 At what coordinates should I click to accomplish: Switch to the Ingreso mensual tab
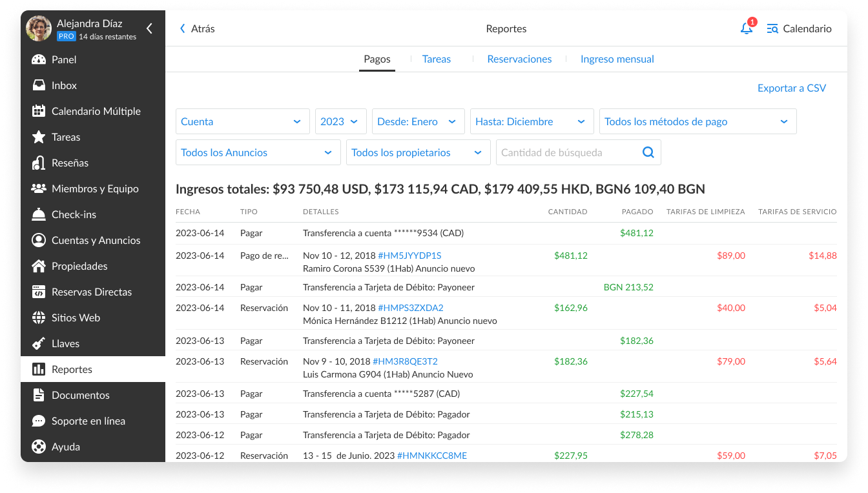click(617, 59)
